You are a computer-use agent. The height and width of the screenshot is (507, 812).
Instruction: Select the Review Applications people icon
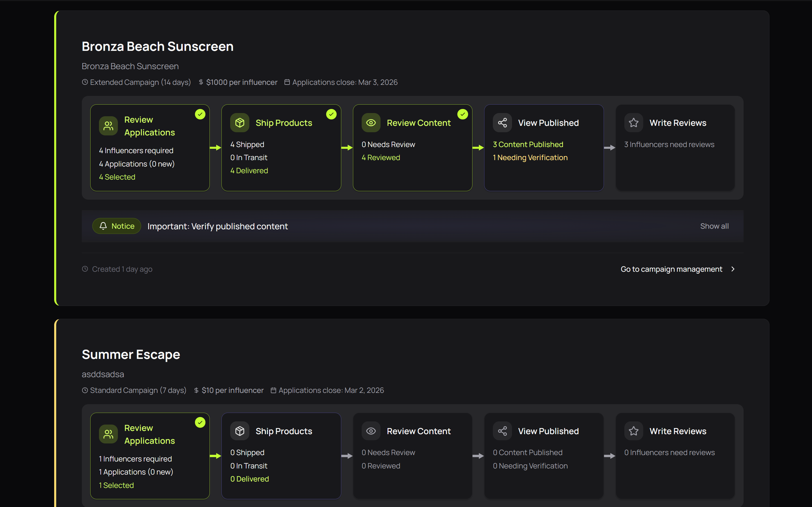(108, 126)
